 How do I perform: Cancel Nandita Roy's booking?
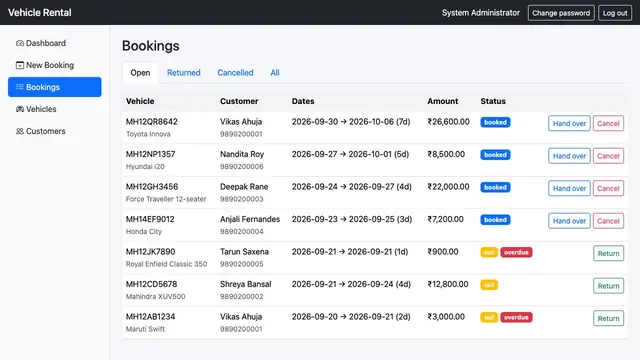coord(608,156)
